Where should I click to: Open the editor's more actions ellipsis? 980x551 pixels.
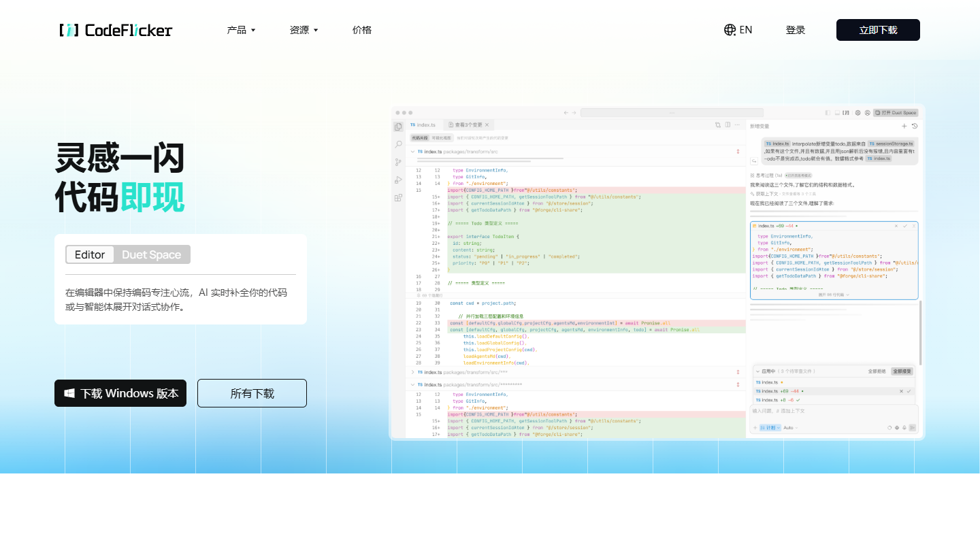737,125
